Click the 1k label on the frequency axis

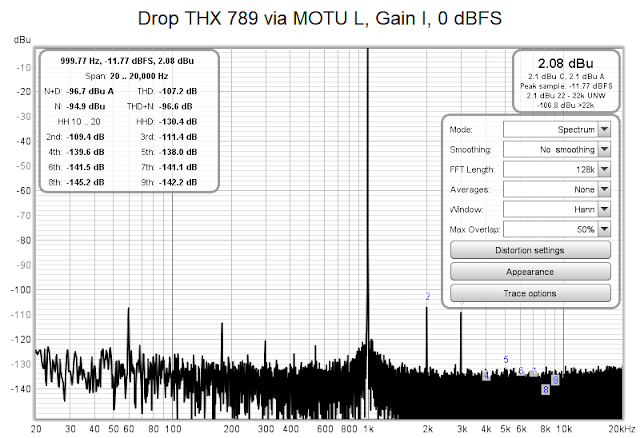pyautogui.click(x=368, y=429)
